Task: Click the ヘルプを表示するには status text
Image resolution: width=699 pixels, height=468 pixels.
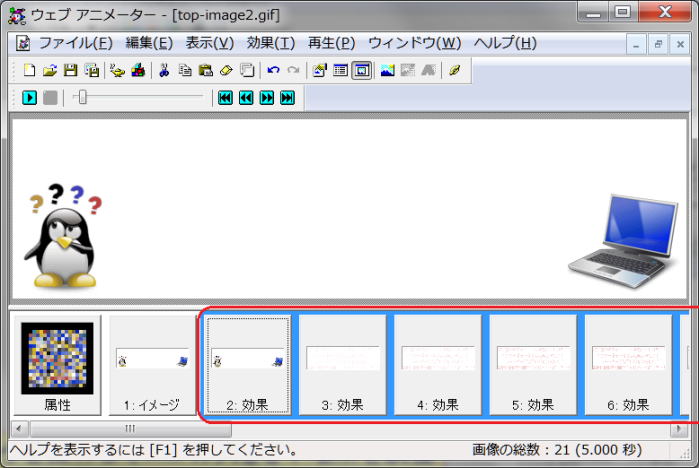Action: click(153, 450)
